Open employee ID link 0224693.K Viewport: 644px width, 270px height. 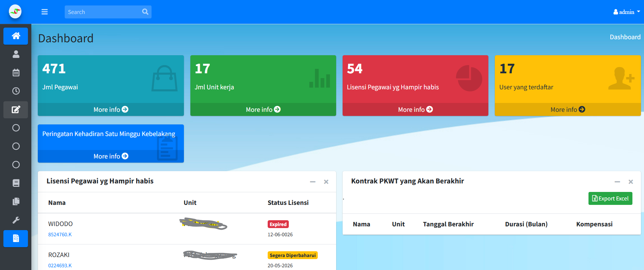60,266
